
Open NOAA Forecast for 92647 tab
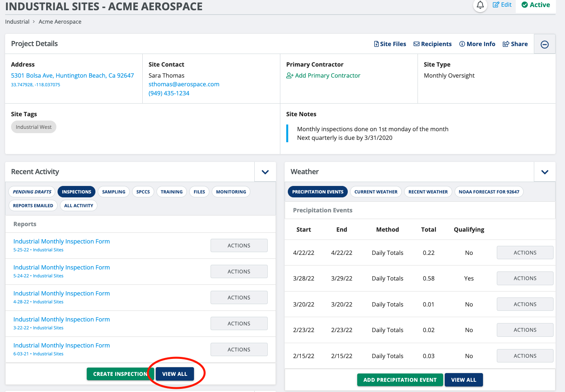click(489, 192)
